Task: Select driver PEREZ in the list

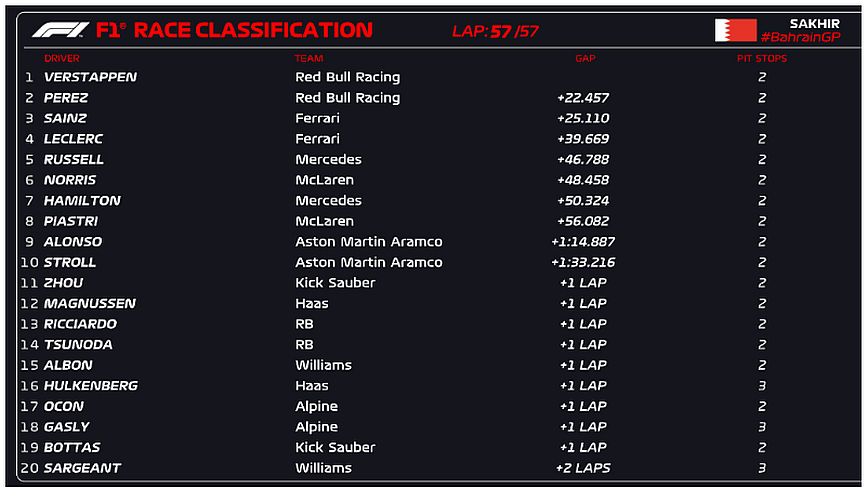Action: (66, 98)
